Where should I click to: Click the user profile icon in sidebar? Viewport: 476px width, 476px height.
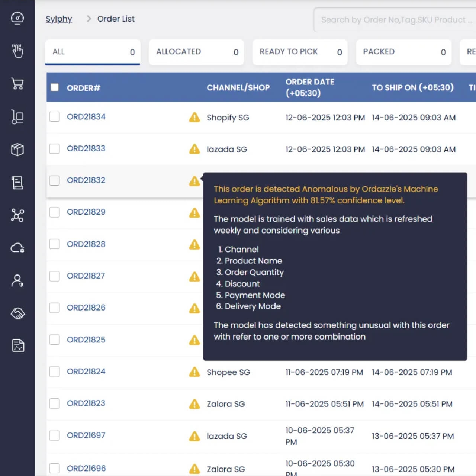pos(17,281)
